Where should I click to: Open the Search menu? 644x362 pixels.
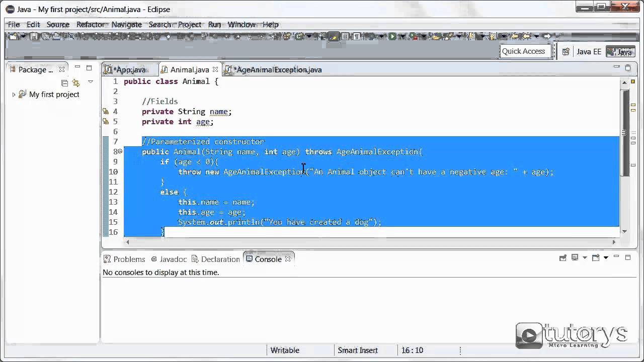click(x=160, y=24)
